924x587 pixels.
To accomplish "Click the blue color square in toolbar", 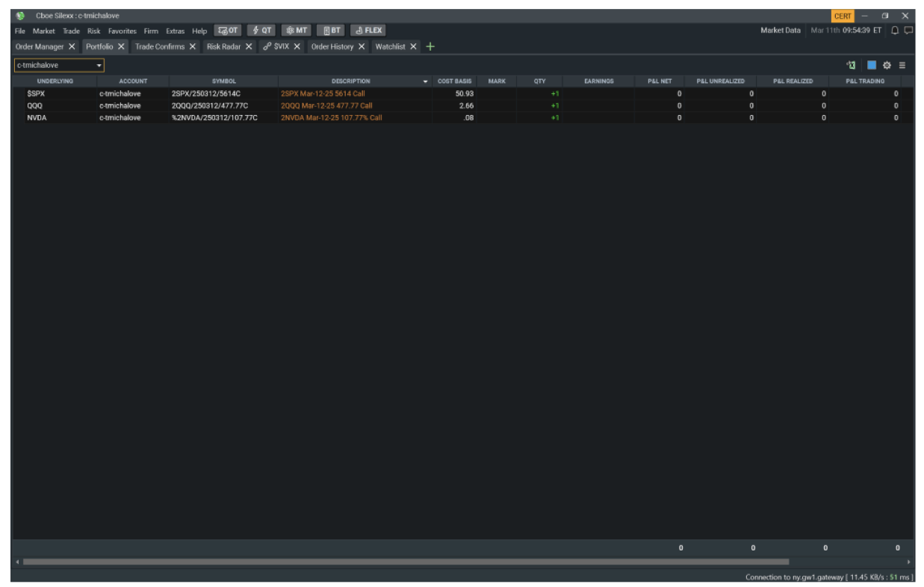I will [x=872, y=66].
